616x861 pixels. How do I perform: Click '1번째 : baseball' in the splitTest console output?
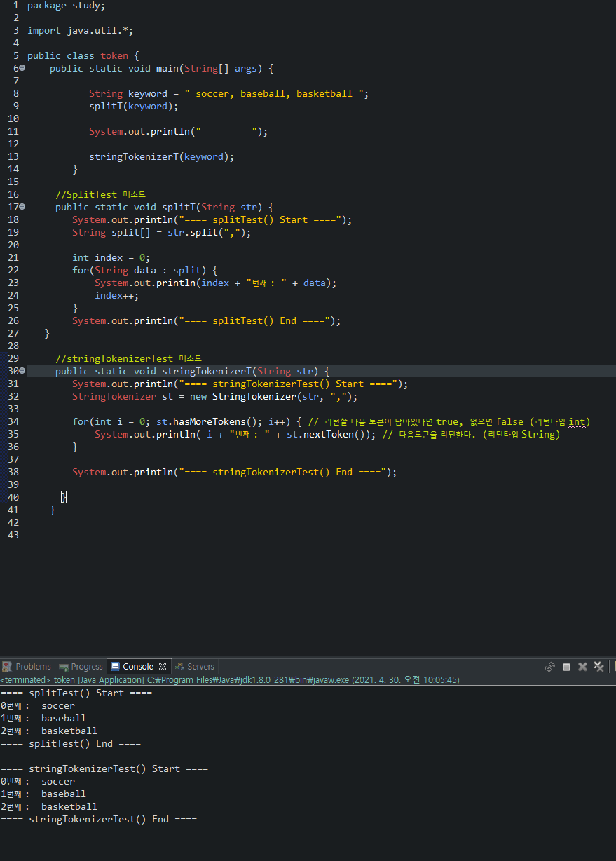tap(43, 719)
